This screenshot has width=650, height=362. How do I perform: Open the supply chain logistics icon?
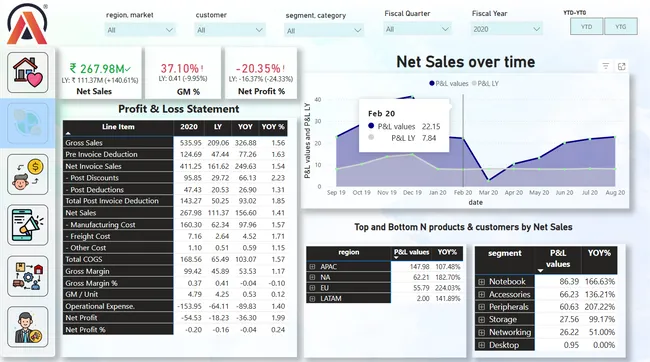pos(28,276)
